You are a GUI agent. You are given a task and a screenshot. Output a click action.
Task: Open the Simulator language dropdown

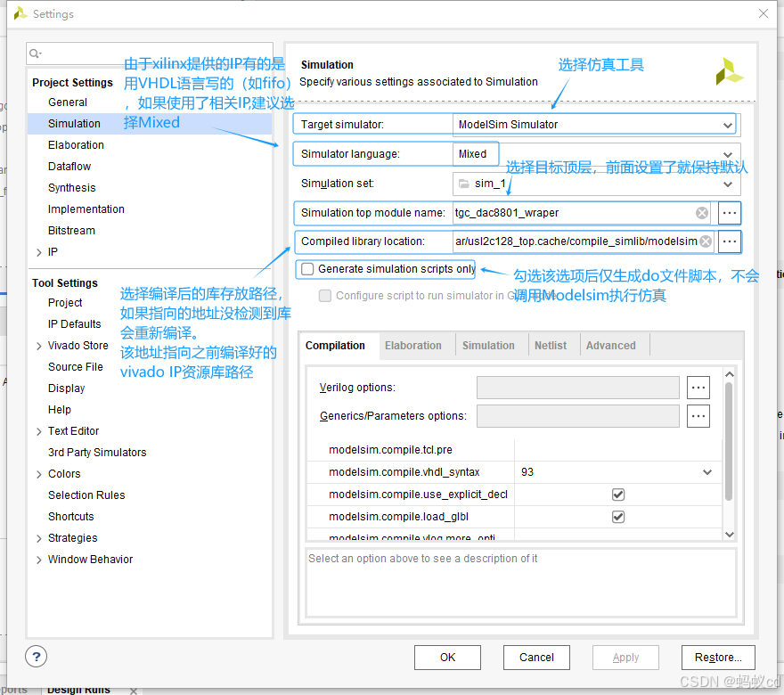tap(728, 154)
